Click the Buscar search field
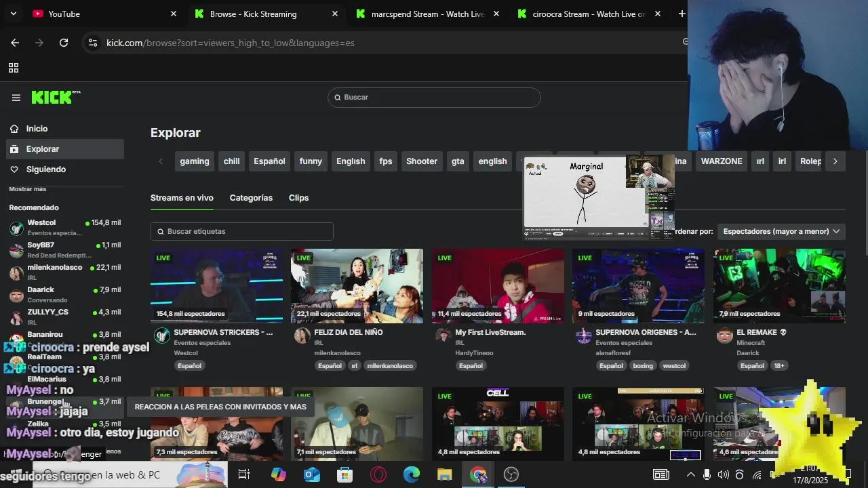This screenshot has width=868, height=488. point(434,98)
